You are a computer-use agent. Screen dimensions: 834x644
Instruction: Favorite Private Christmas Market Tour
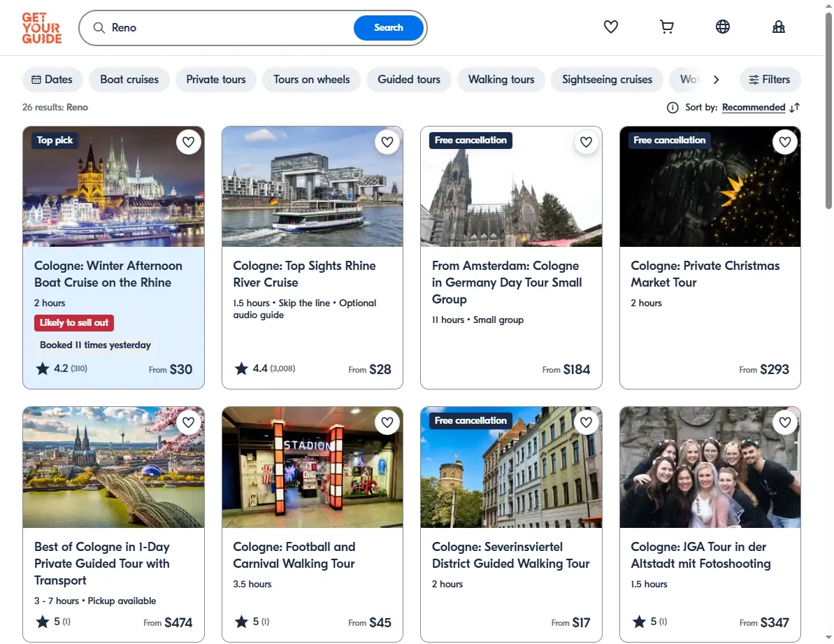(x=785, y=142)
